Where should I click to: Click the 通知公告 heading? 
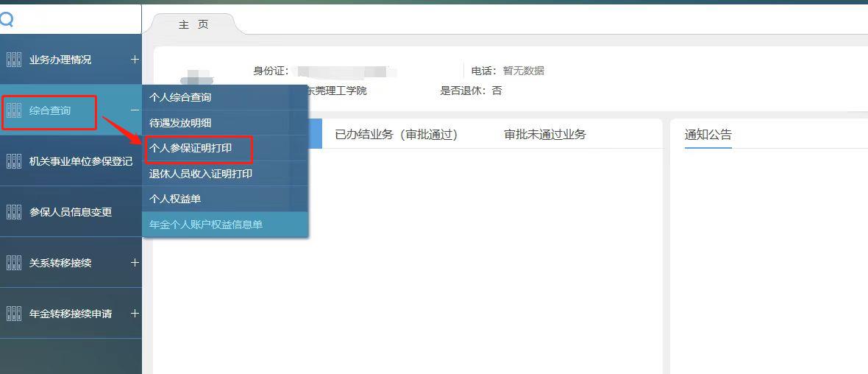(708, 135)
